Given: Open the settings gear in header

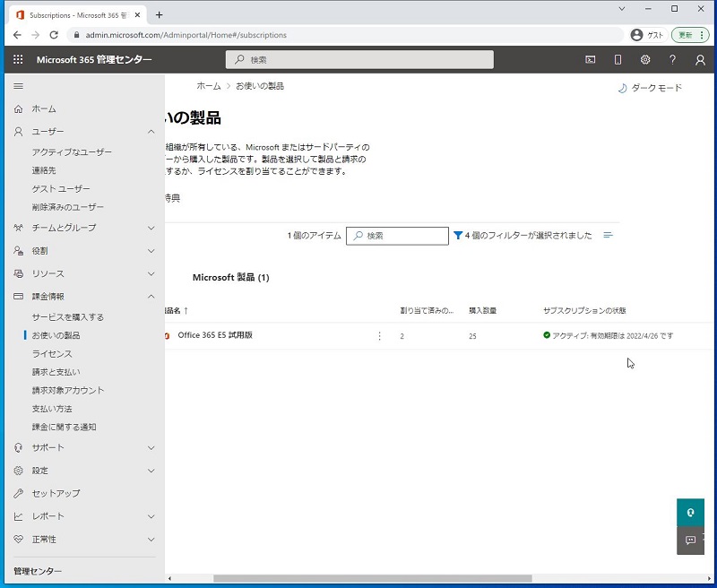Looking at the screenshot, I should pos(645,59).
